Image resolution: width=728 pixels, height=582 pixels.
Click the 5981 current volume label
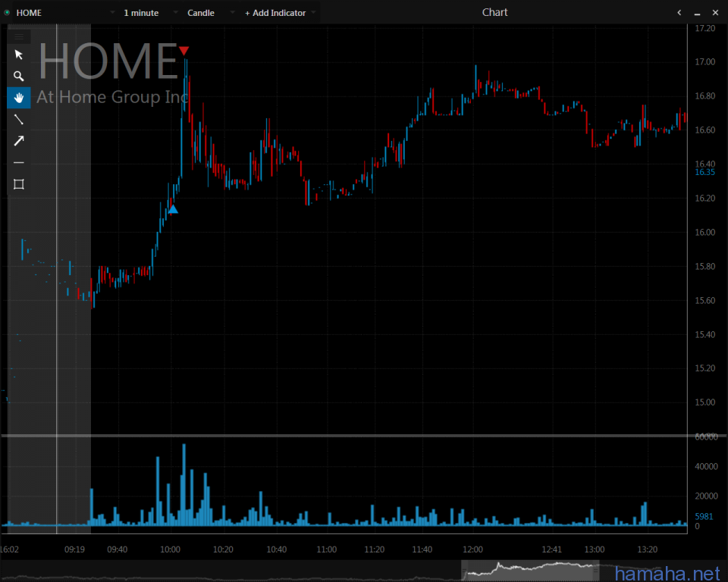(704, 516)
